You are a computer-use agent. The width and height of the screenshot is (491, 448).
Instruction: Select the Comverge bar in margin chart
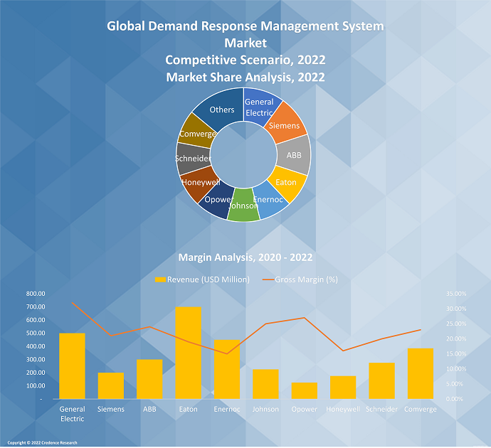click(421, 373)
